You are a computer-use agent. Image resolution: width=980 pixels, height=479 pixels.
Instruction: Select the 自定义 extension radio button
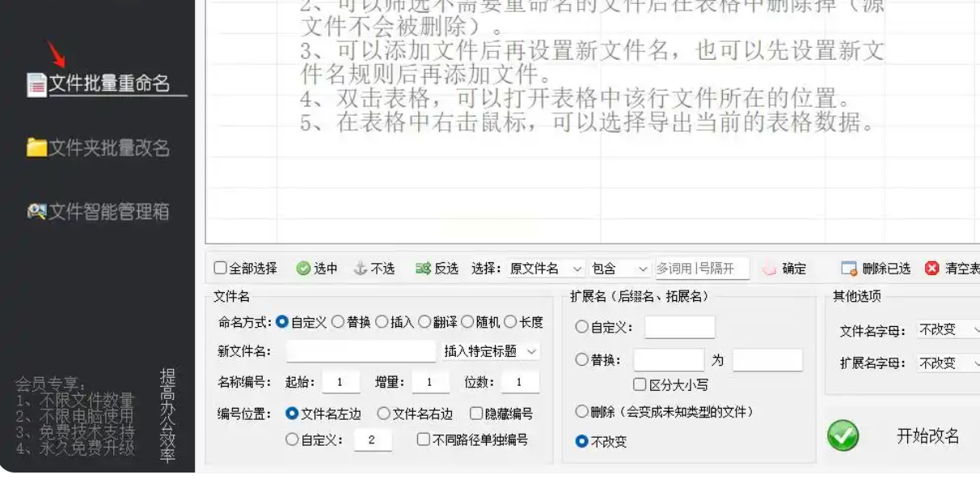tap(582, 327)
